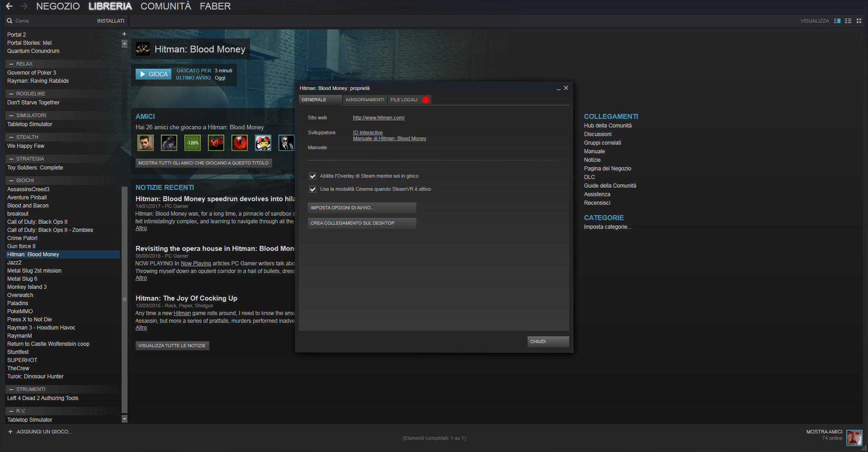Screen dimensions: 868x452
Task: Open the LIBRERIA section
Action: click(110, 6)
